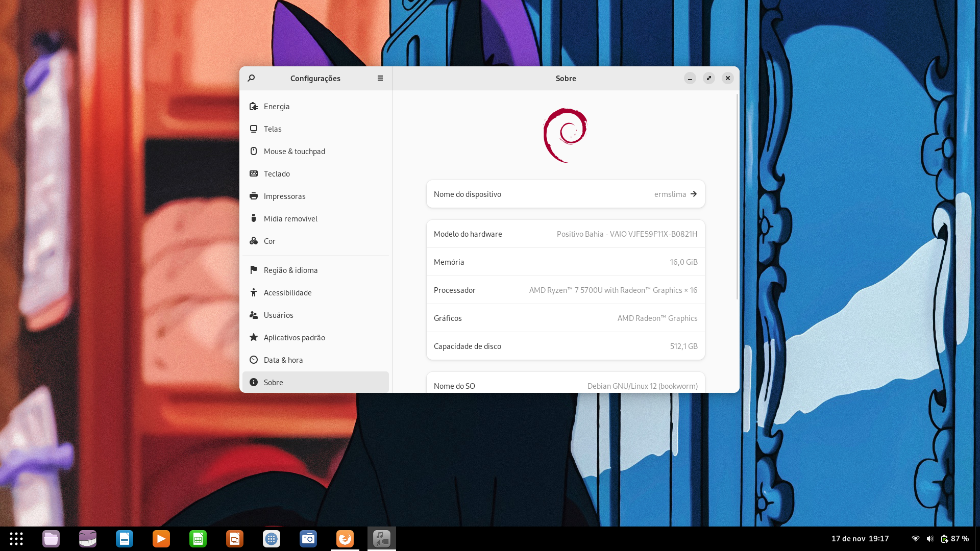Screen dimensions: 980x551
Task: Open the purple grinning face app
Action: tap(88, 539)
